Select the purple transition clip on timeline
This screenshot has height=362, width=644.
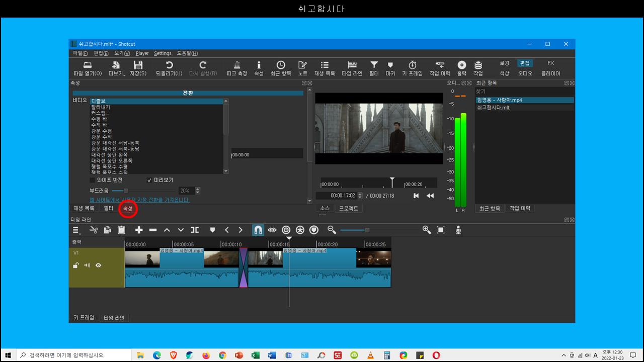244,267
